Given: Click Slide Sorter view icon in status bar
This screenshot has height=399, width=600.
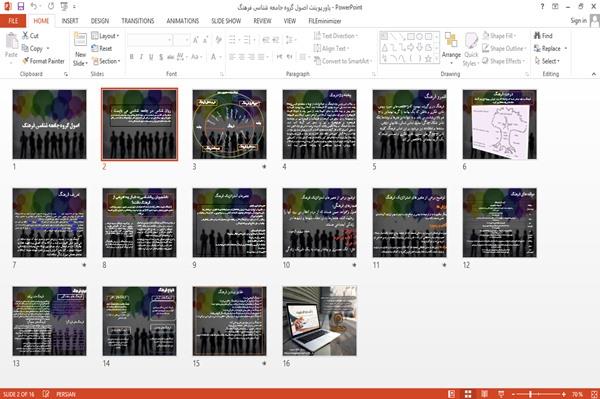Looking at the screenshot, I should click(468, 394).
